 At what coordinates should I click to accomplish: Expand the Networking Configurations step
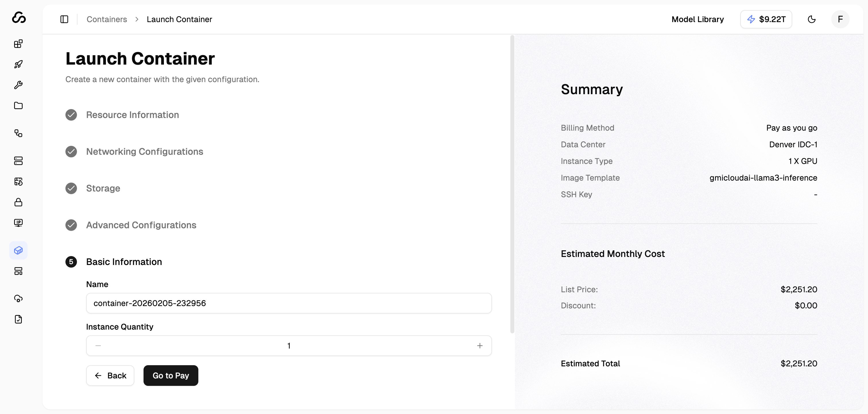click(x=144, y=152)
